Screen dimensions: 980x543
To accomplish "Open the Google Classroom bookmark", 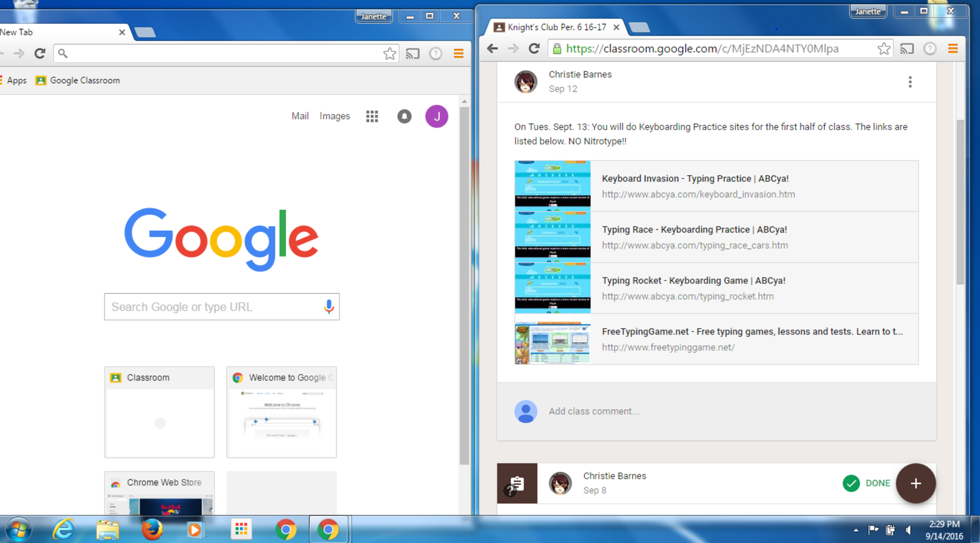I will click(x=78, y=80).
